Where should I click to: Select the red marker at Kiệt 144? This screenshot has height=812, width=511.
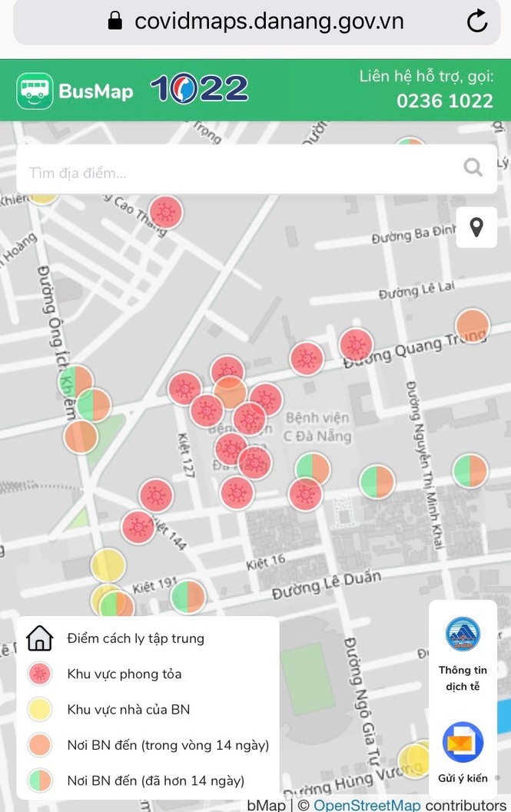click(138, 527)
